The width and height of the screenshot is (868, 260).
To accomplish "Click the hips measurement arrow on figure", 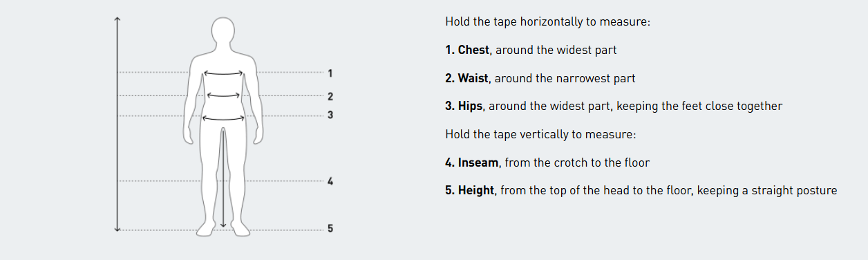I will (223, 119).
